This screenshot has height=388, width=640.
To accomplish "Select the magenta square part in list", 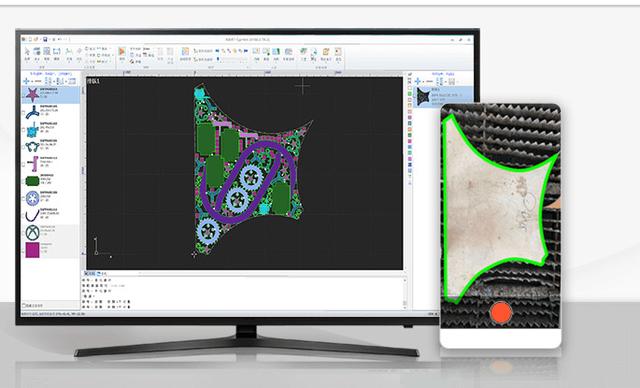I will [x=32, y=250].
